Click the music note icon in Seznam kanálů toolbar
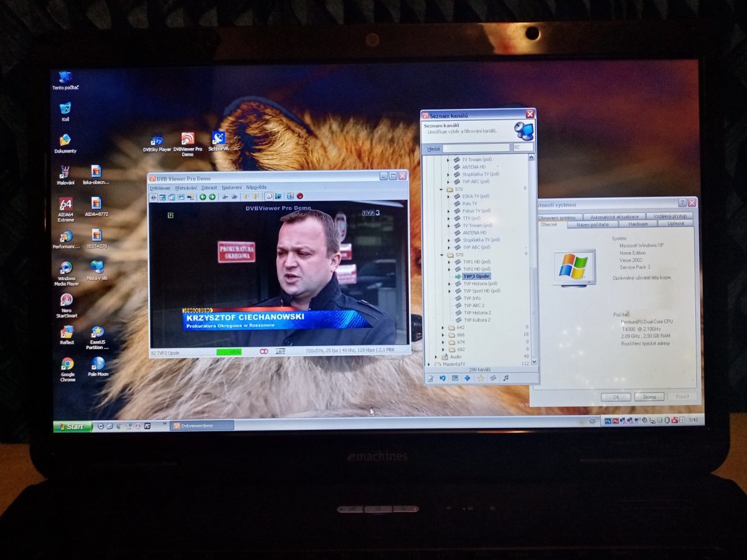The image size is (747, 560). tap(505, 378)
